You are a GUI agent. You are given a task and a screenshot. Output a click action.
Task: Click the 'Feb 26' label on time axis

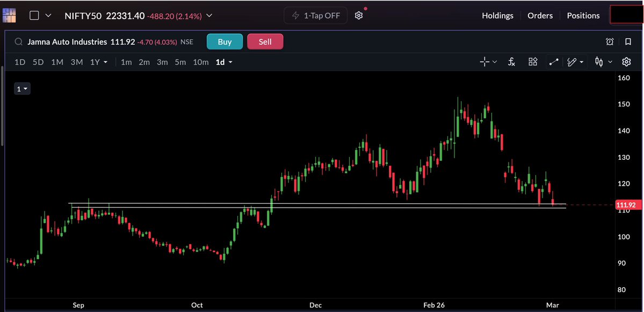433,305
